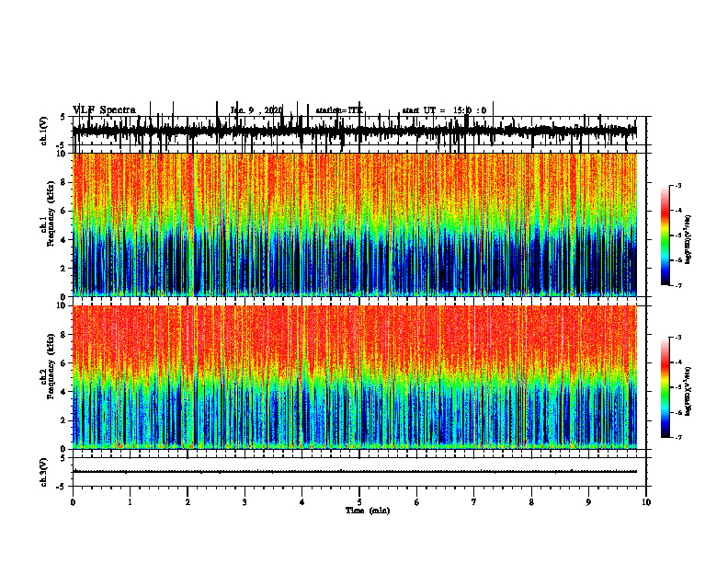Screen dimensions: 728x563
Task: Click the "0" tick on the time axis
Action: (x=73, y=502)
